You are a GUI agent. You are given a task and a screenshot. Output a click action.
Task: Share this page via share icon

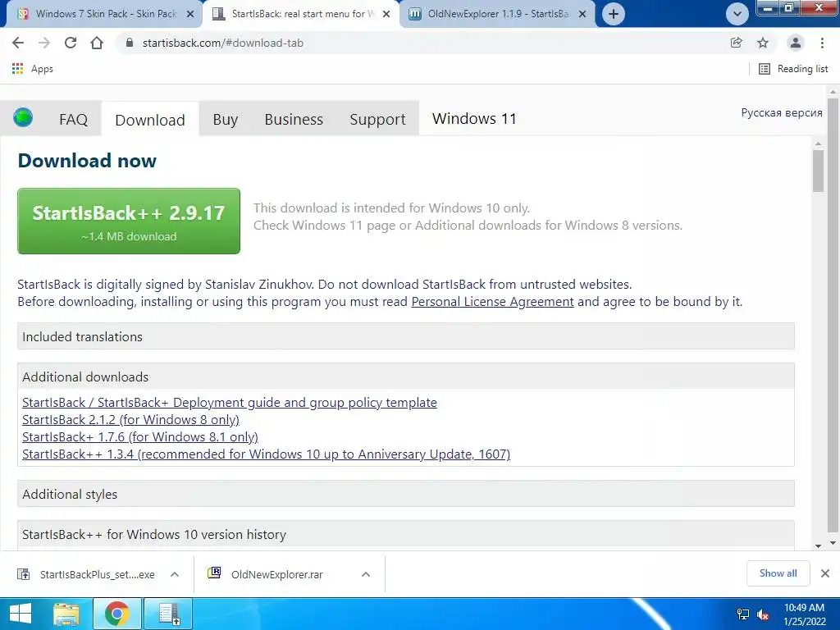pos(736,43)
